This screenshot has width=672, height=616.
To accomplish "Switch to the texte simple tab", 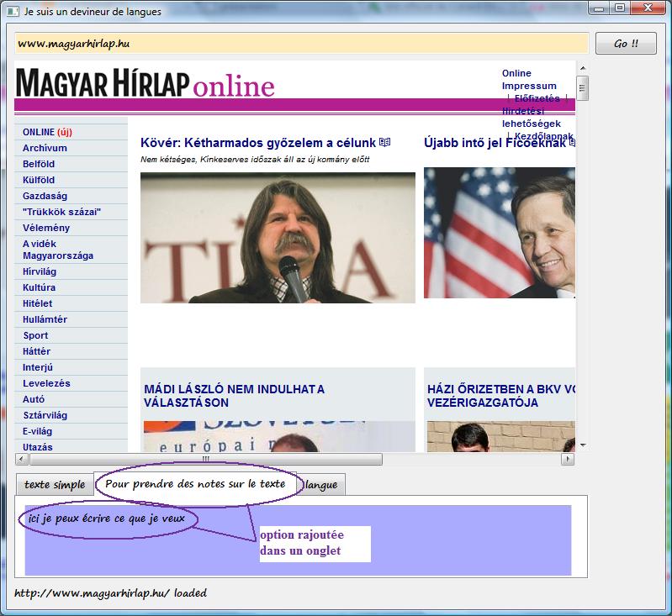I will [55, 485].
